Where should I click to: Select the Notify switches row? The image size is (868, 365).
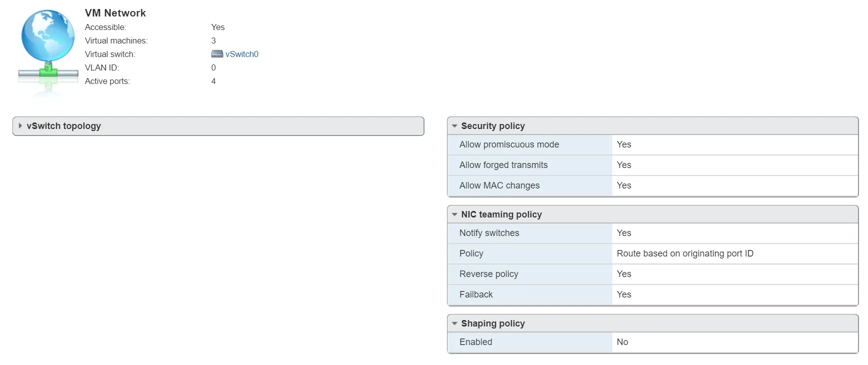coord(489,233)
